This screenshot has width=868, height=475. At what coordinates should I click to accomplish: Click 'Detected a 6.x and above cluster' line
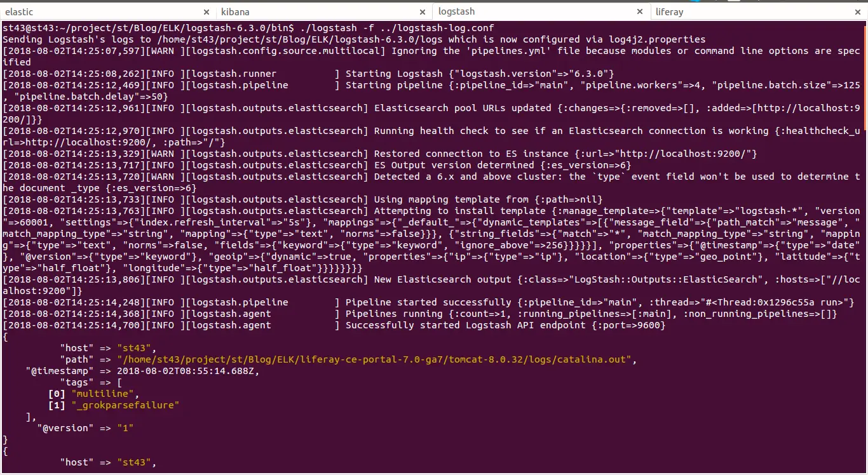(431, 182)
